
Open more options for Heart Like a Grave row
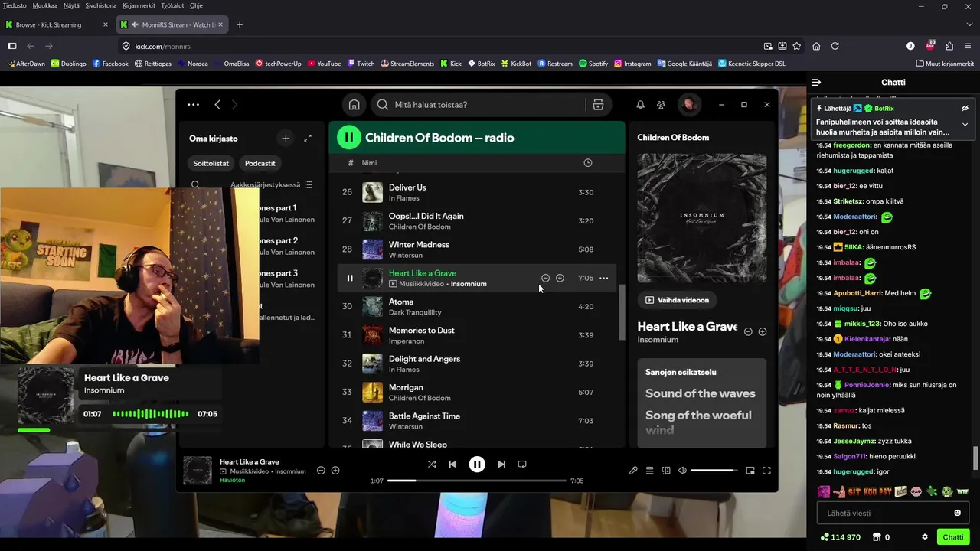coord(604,278)
